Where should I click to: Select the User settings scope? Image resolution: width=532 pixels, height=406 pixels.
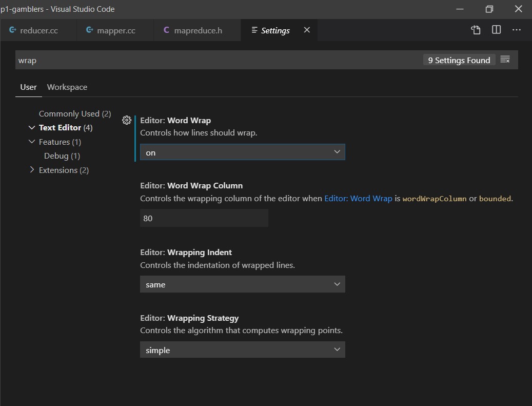click(28, 87)
